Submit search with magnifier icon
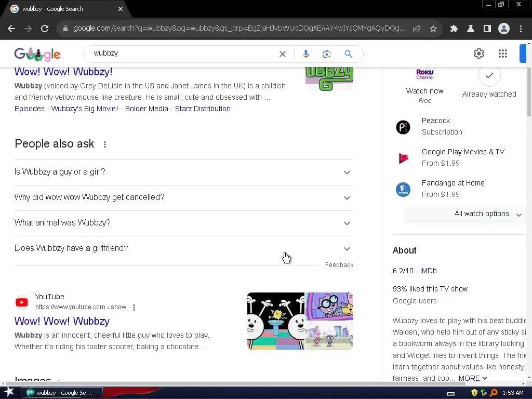532x399 pixels. [348, 54]
